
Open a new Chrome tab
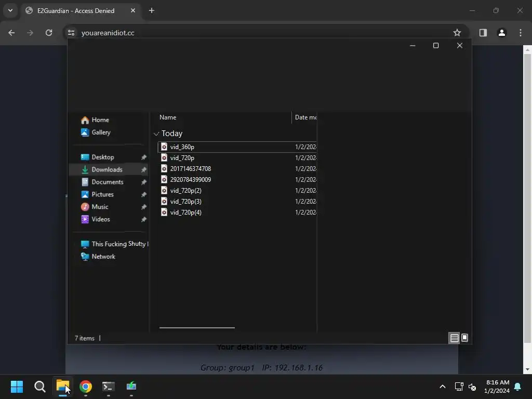click(152, 10)
